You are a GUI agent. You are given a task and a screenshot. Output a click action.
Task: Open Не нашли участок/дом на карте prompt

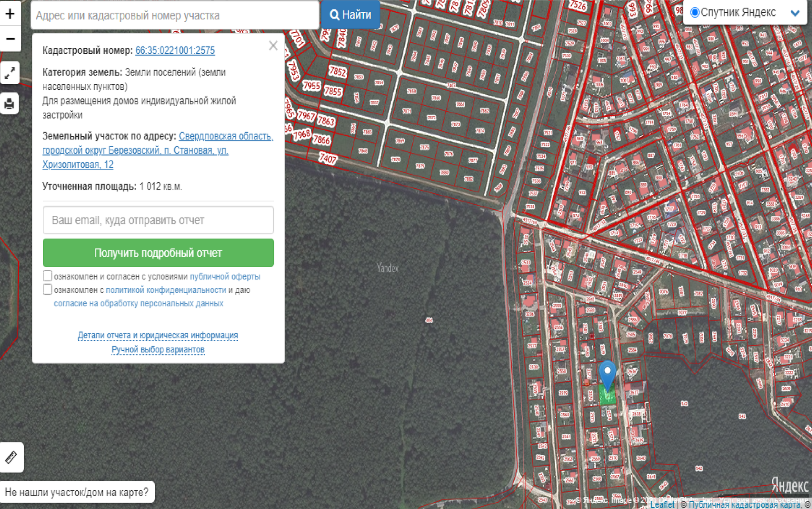(x=77, y=492)
